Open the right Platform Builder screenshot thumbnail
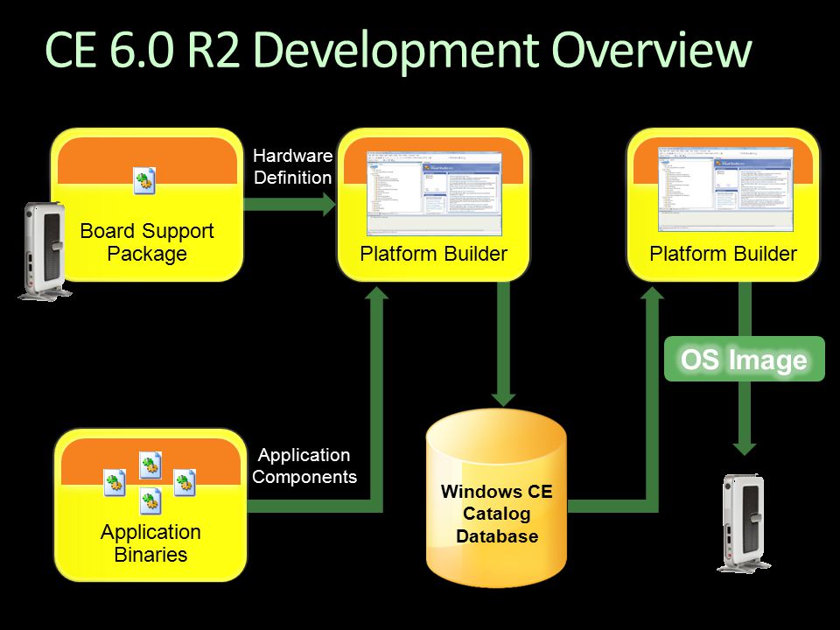 point(725,190)
